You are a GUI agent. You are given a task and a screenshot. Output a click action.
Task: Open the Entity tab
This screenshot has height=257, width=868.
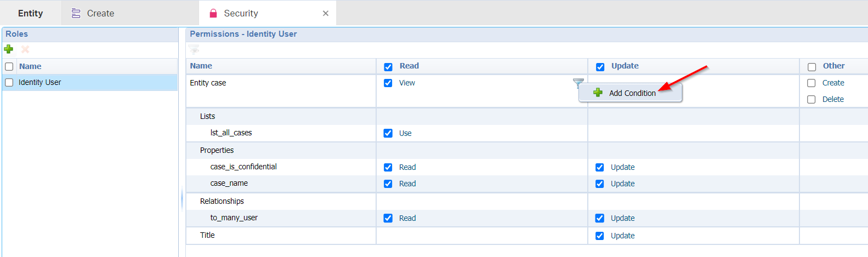tap(31, 13)
